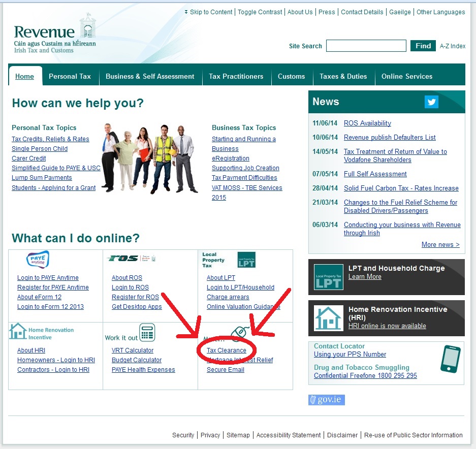Open the Personal Tax menu
The width and height of the screenshot is (476, 449).
(x=70, y=76)
